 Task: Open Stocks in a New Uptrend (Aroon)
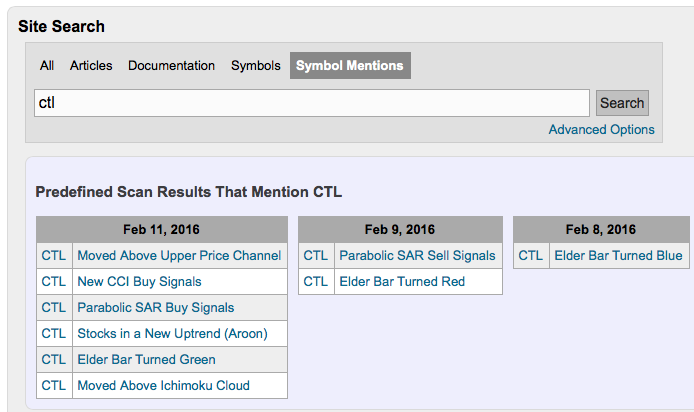pyautogui.click(x=172, y=334)
